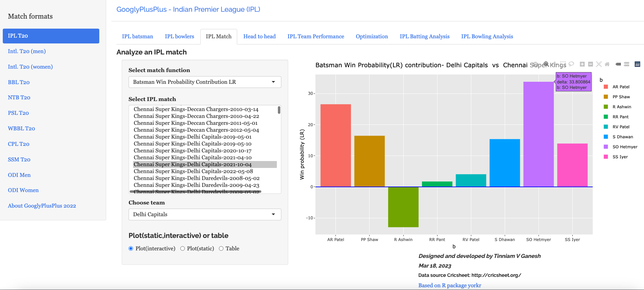Enable compare data on hover icon
Screen dimensions: 644x290
tap(627, 64)
